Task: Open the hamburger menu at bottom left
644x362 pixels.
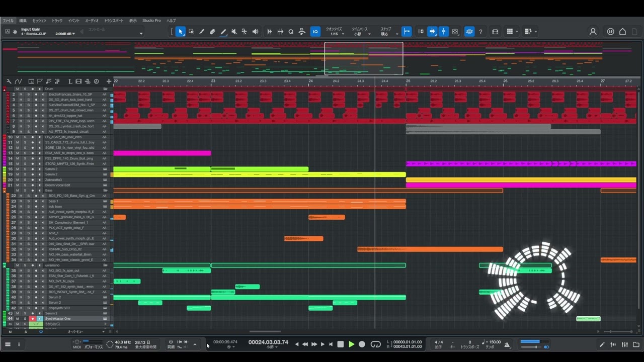Action: coord(8,344)
